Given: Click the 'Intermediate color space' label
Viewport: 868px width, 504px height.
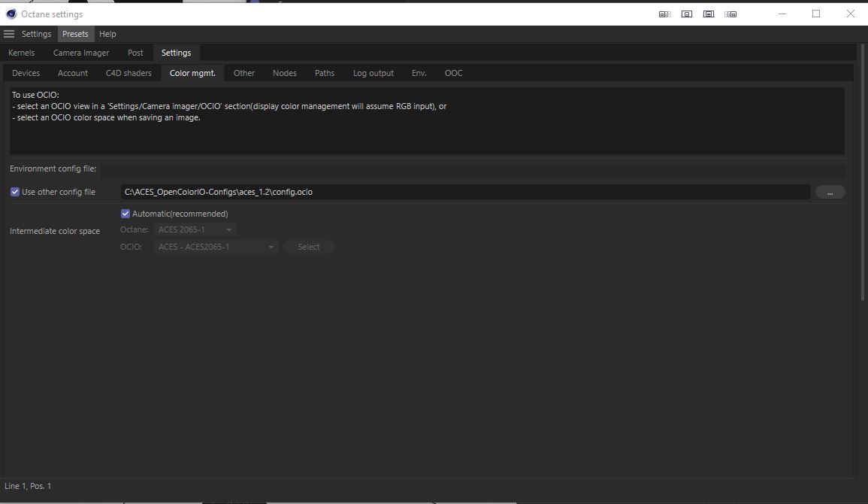Looking at the screenshot, I should (55, 230).
